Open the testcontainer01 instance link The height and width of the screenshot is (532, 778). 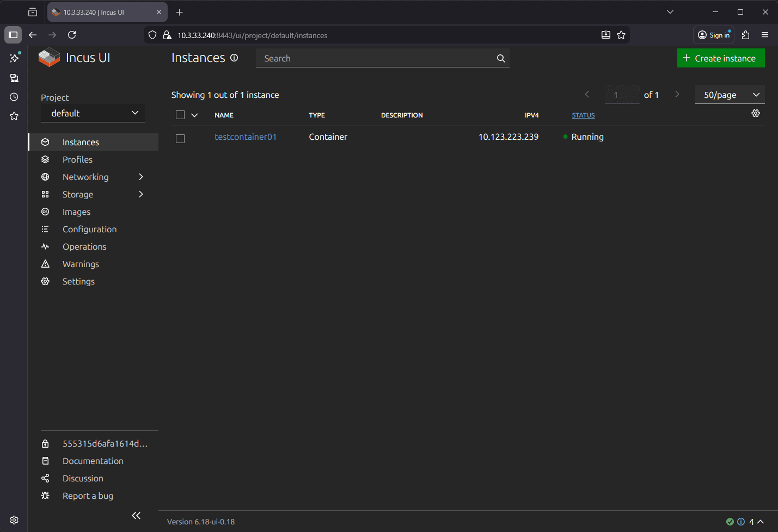[x=246, y=137]
